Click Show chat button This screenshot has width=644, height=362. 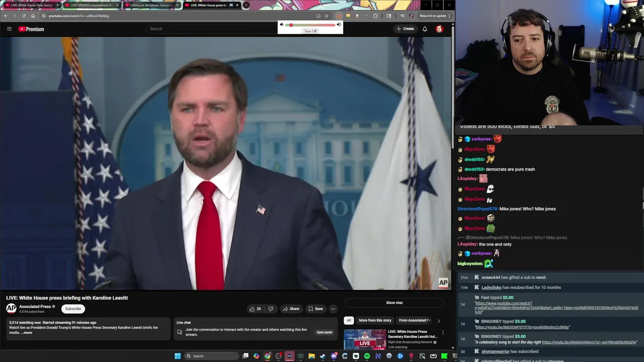[x=394, y=303]
